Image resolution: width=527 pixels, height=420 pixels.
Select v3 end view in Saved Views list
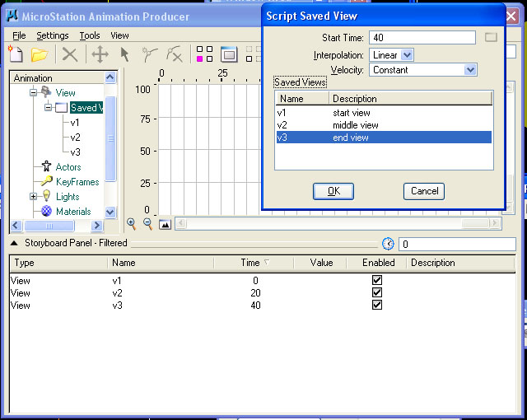click(384, 137)
